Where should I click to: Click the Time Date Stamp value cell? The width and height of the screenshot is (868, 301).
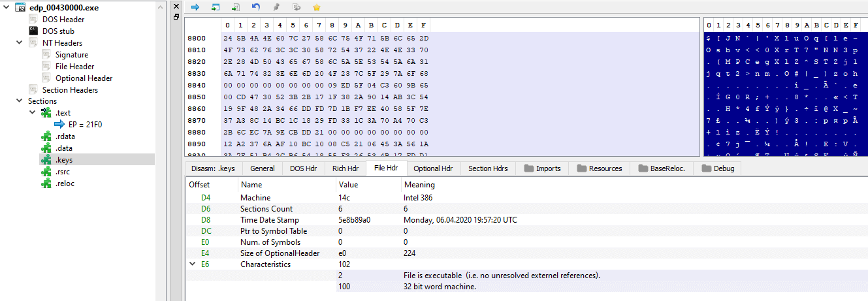pos(355,220)
